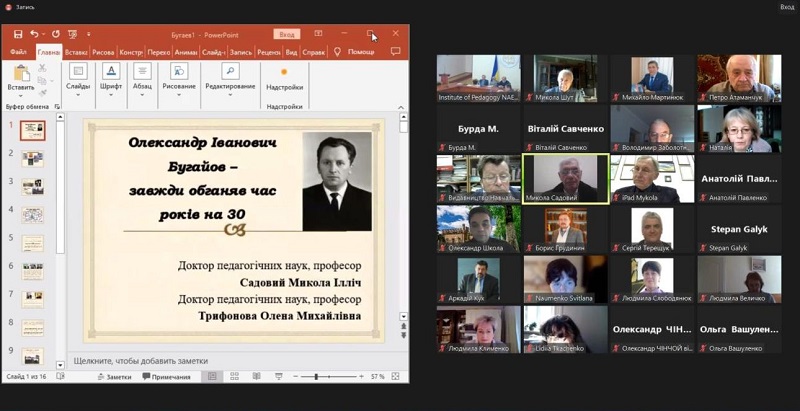The width and height of the screenshot is (800, 411).
Task: Open the undo history dropdown arrow
Action: pos(43,34)
